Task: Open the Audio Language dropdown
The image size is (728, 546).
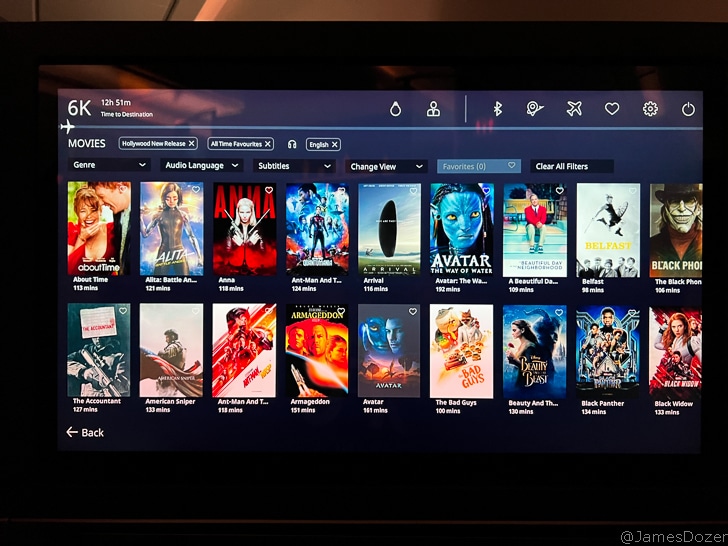Action: pos(202,165)
